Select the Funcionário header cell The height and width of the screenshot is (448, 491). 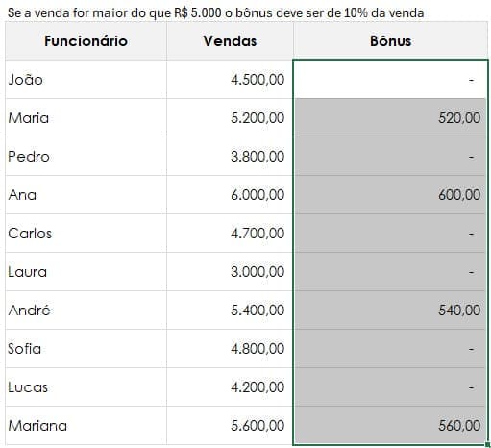point(86,41)
